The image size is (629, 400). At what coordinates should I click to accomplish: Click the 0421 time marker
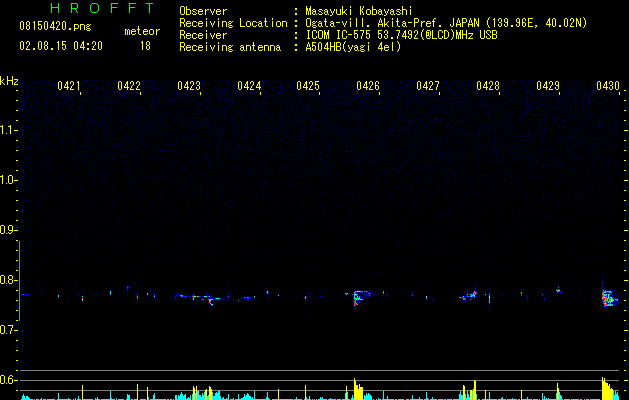(69, 86)
